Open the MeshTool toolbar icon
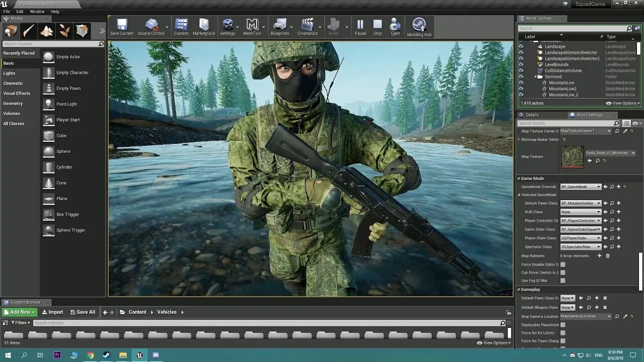Image resolution: width=644 pixels, height=362 pixels. pos(252,27)
